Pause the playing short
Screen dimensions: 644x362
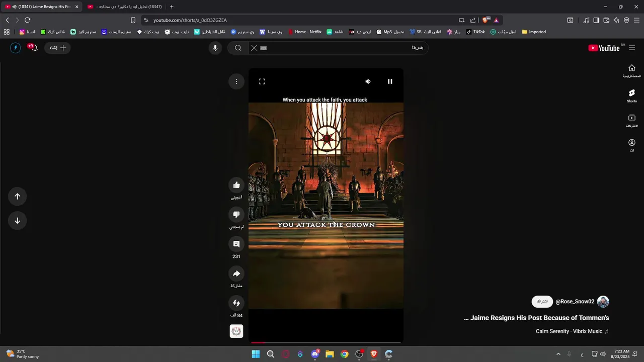(390, 81)
